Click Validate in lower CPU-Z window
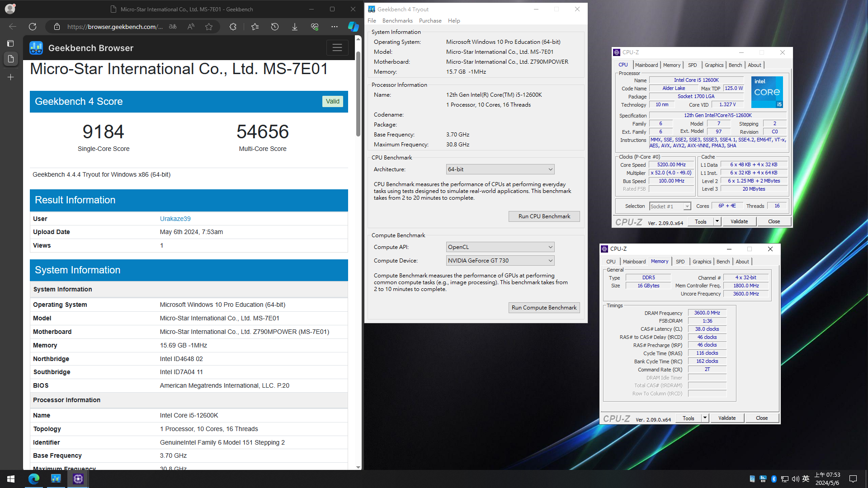The height and width of the screenshot is (488, 868). tap(727, 418)
